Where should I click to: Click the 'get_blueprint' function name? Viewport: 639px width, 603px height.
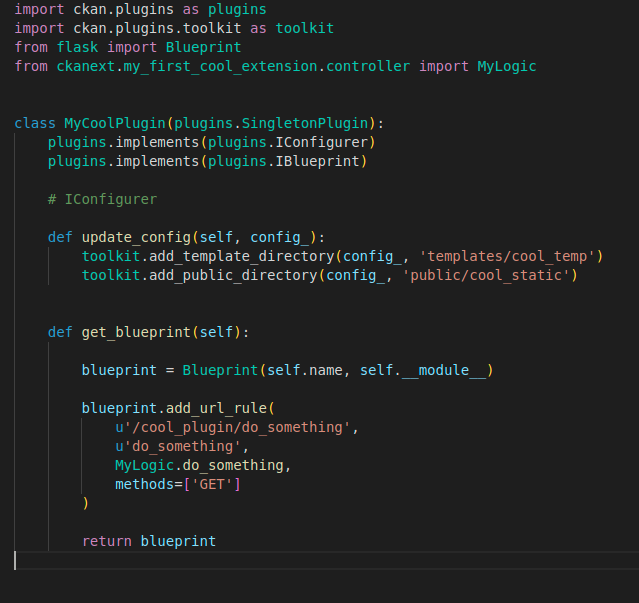coord(136,332)
